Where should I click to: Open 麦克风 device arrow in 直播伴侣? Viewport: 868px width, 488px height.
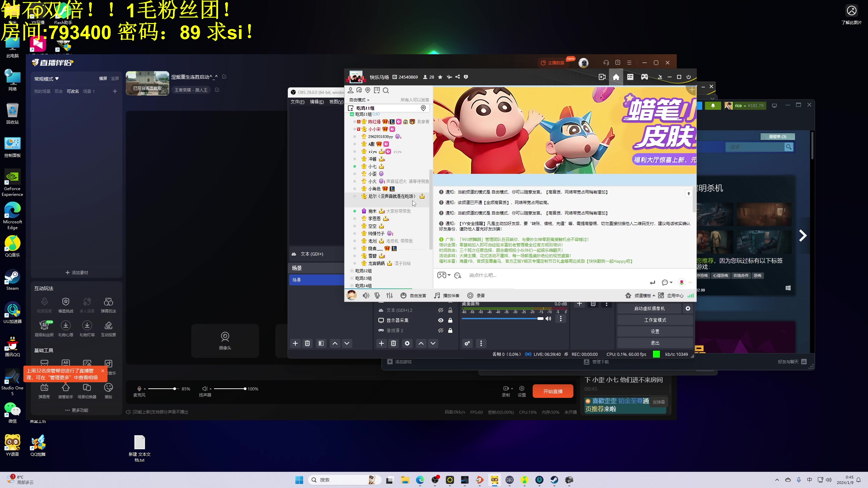coord(145,389)
